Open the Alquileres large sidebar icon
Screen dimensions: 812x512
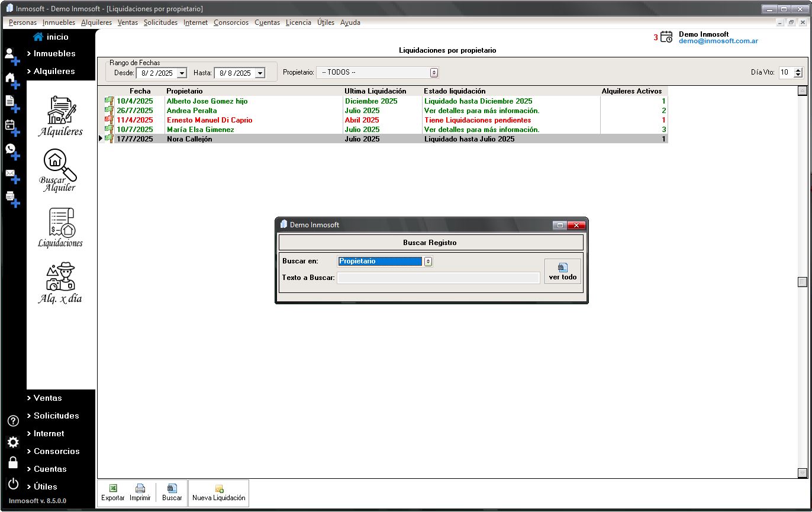[x=60, y=116]
